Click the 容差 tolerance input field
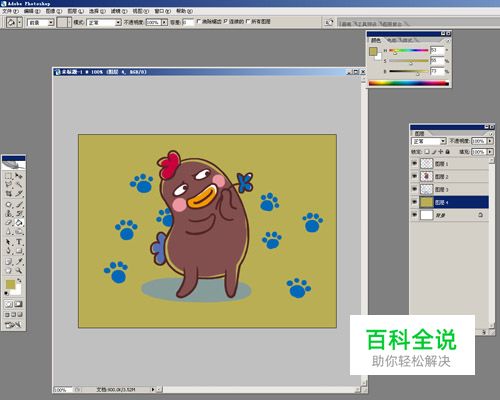Screen dimensions: 500x400 [x=187, y=23]
